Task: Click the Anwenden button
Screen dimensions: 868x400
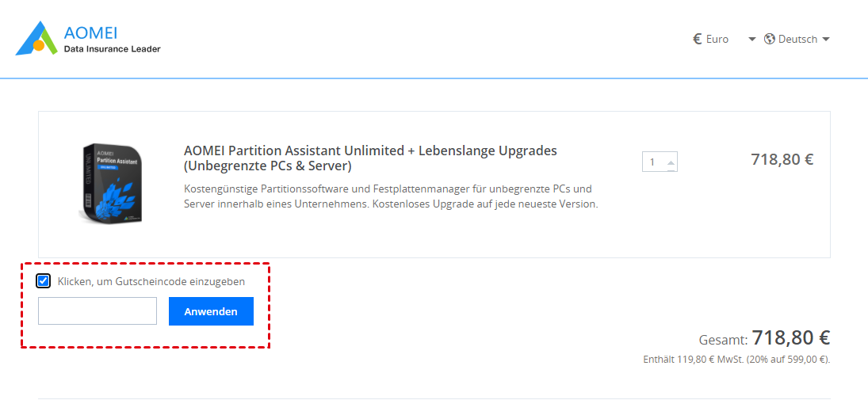Action: click(x=211, y=311)
